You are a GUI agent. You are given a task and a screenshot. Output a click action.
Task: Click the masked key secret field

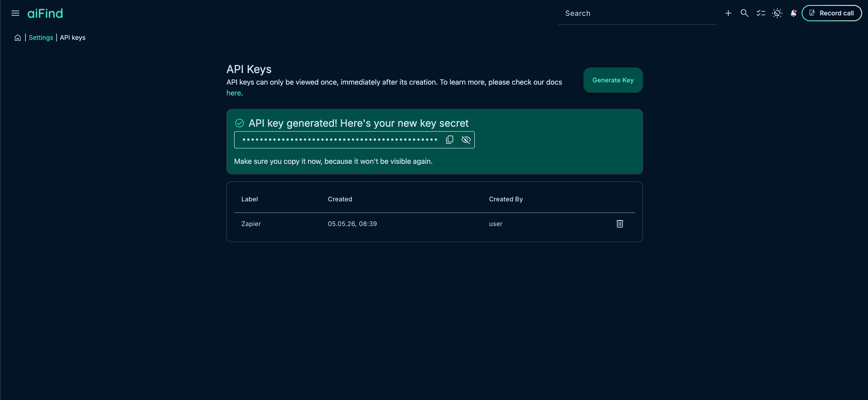click(355, 140)
